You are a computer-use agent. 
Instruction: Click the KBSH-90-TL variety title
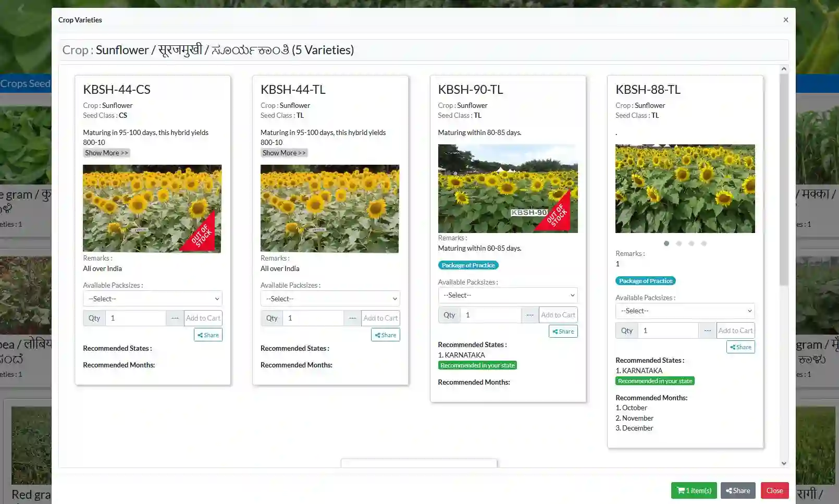pyautogui.click(x=471, y=89)
